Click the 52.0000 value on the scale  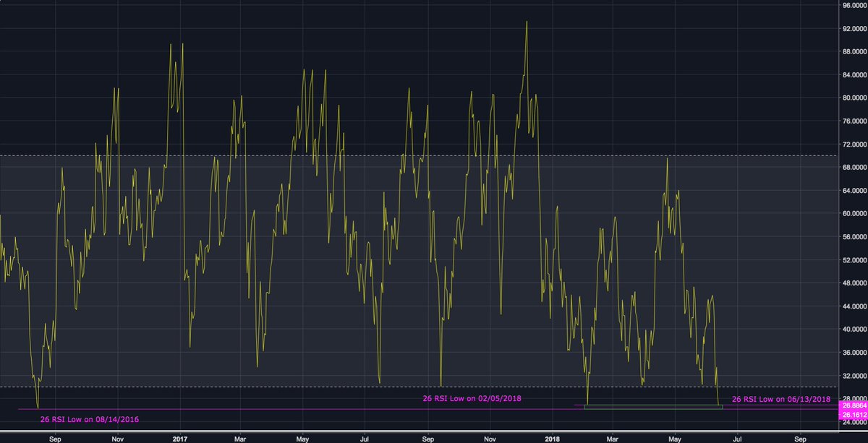[855, 260]
